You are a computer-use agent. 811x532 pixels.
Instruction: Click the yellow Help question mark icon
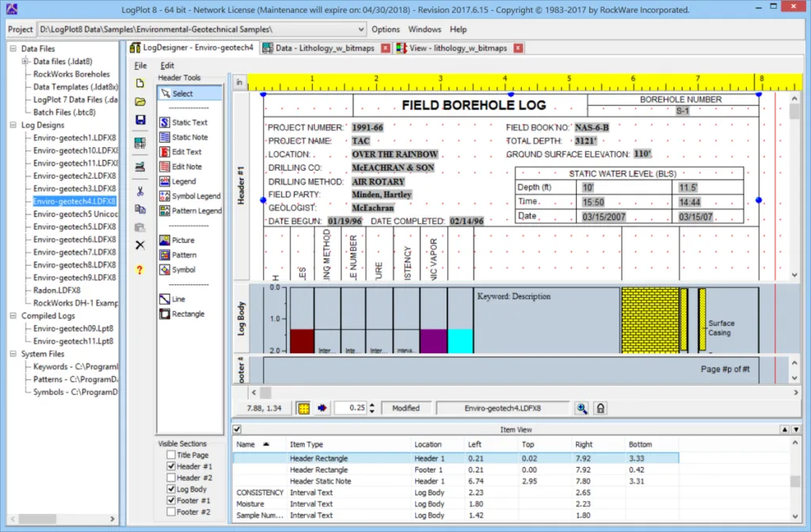pyautogui.click(x=139, y=270)
